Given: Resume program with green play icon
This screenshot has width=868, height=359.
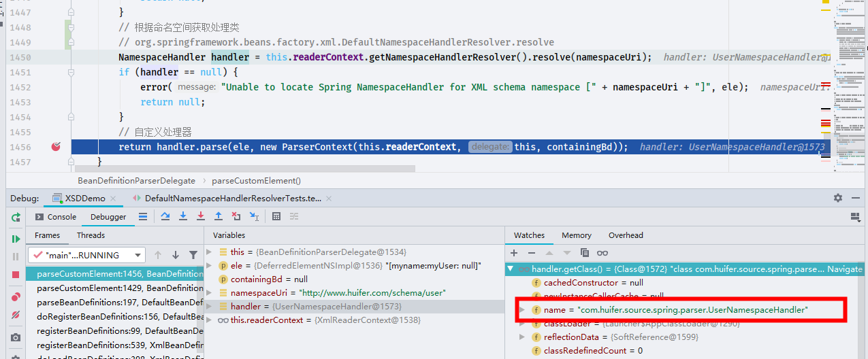Looking at the screenshot, I should [x=16, y=239].
